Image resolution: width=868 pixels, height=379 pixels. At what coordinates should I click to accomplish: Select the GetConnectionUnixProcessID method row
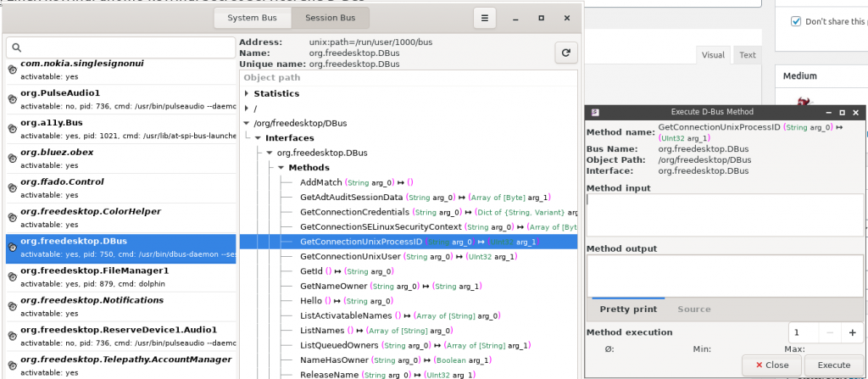409,242
